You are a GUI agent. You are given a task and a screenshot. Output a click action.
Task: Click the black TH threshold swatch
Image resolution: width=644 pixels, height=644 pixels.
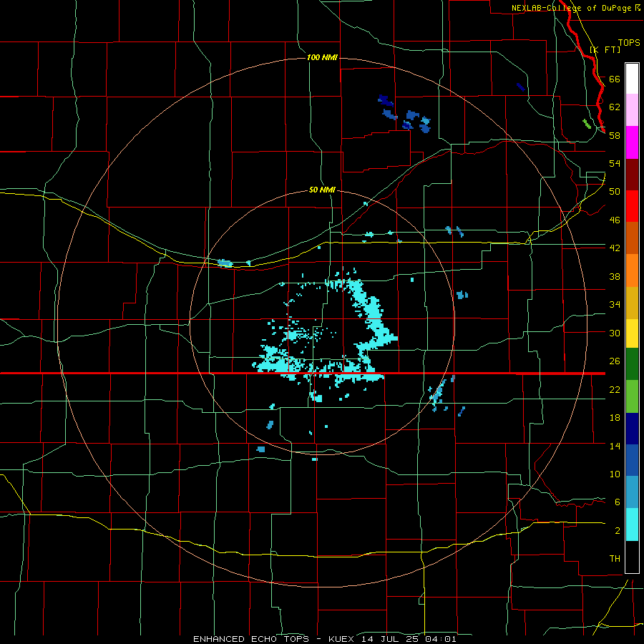pos(632,557)
